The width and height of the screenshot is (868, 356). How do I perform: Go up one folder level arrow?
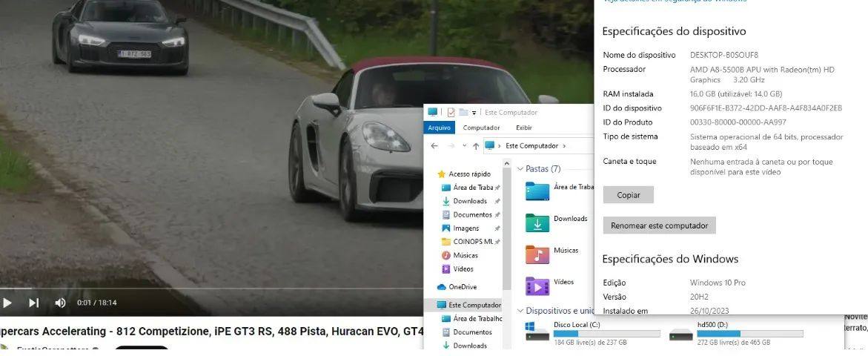click(475, 146)
